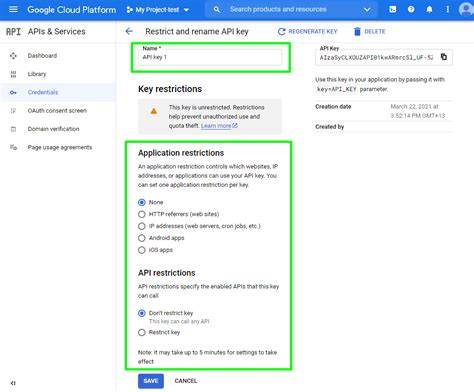The image size is (474, 392).
Task: Click the Domain verification checkbox icon
Action: [13, 129]
